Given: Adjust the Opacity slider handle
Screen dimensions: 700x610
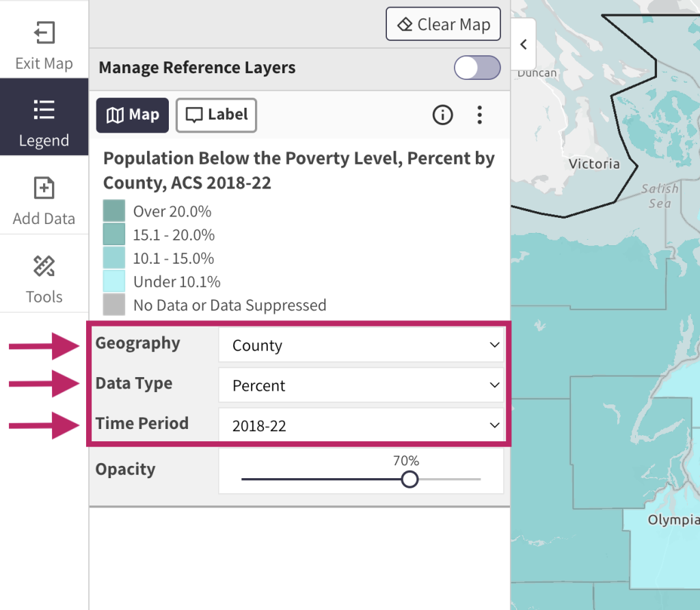Looking at the screenshot, I should coord(409,480).
